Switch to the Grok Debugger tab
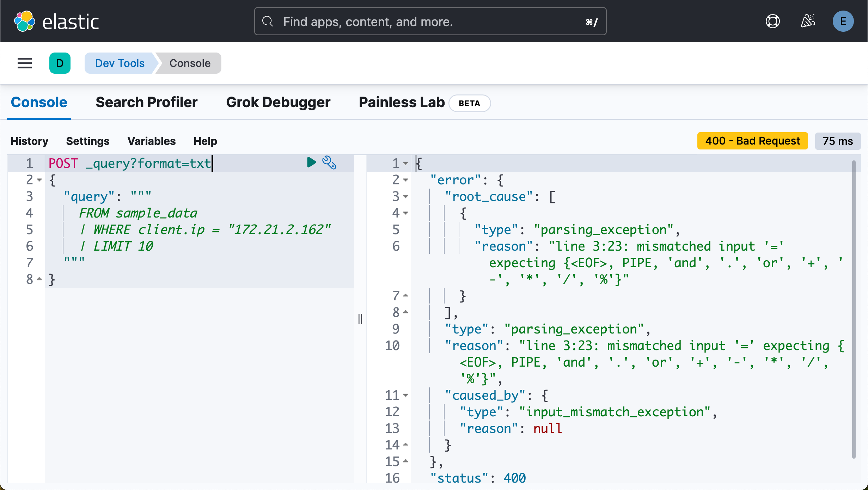 pyautogui.click(x=278, y=102)
